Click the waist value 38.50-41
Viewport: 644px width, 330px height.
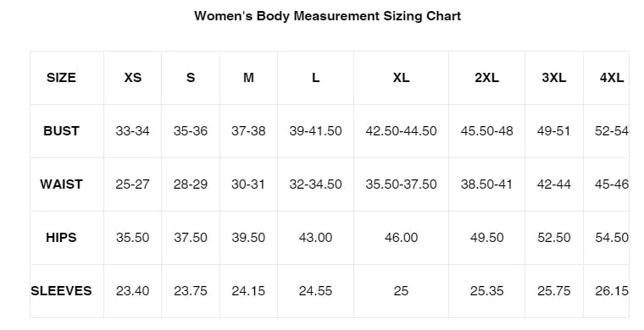tap(486, 184)
